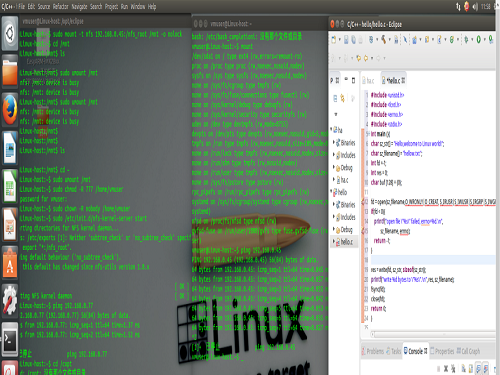This screenshot has width=500, height=375.
Task: Click the Save icon in the Eclipse toolbar
Action: 346,39
